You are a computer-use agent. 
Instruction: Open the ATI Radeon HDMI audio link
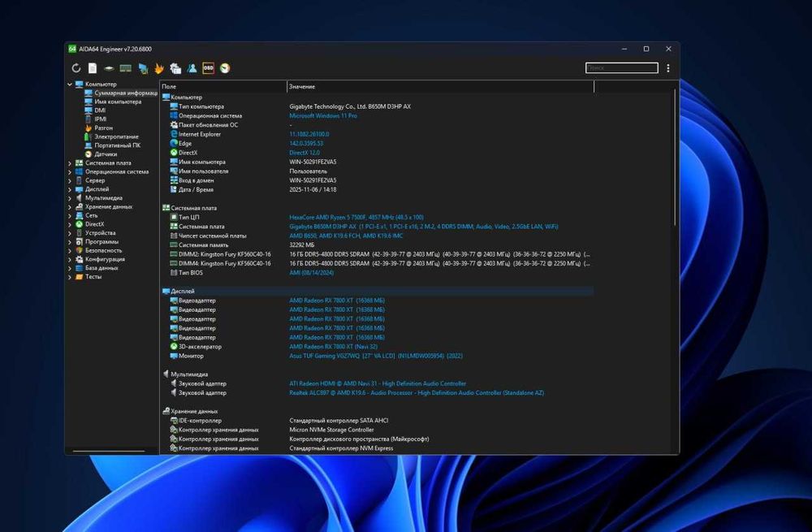click(378, 383)
